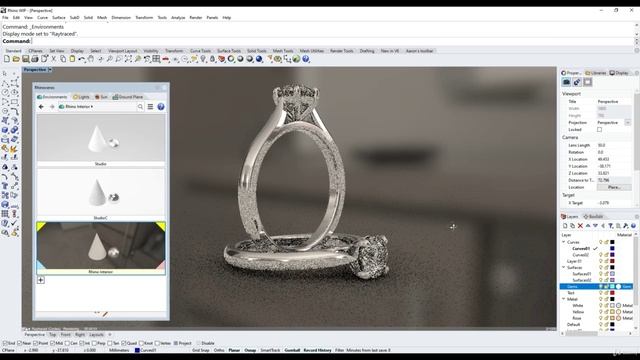
Task: Toggle the End osnap checkbox
Action: tap(5, 343)
